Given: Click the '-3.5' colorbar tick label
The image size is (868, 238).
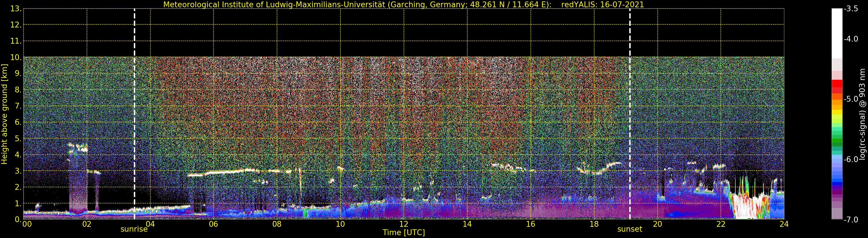Looking at the screenshot, I should point(851,9).
